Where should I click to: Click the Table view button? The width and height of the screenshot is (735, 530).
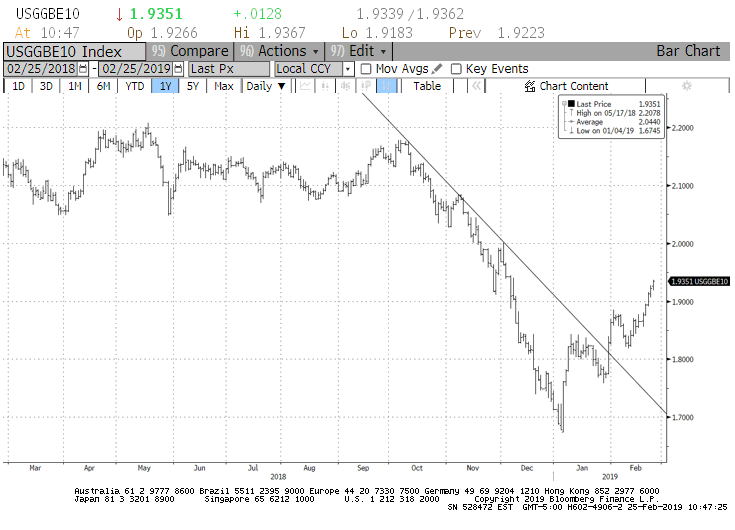(x=427, y=86)
